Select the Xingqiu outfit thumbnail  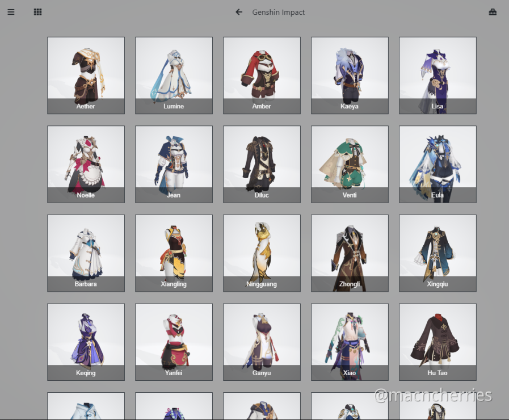438,253
